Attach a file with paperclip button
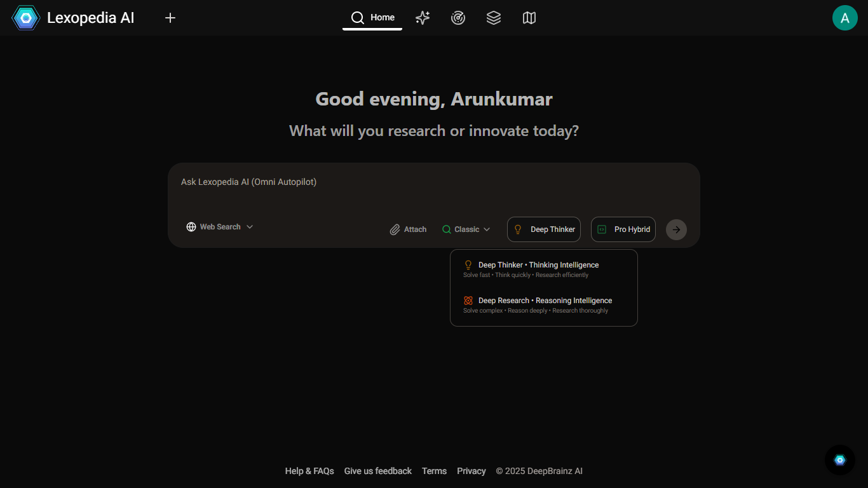This screenshot has height=488, width=868. (408, 229)
